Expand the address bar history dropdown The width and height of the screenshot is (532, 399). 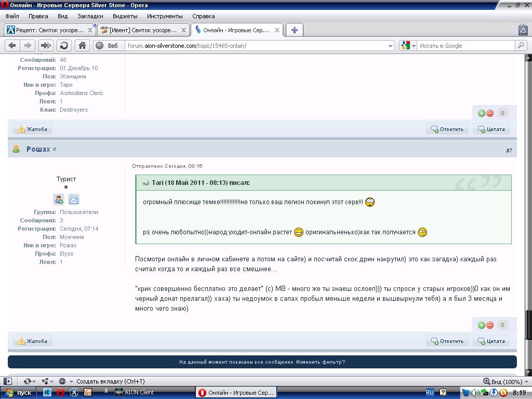[x=391, y=46]
